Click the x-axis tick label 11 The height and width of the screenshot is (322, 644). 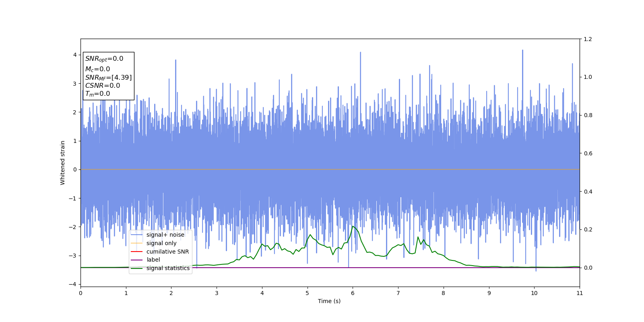coord(580,293)
